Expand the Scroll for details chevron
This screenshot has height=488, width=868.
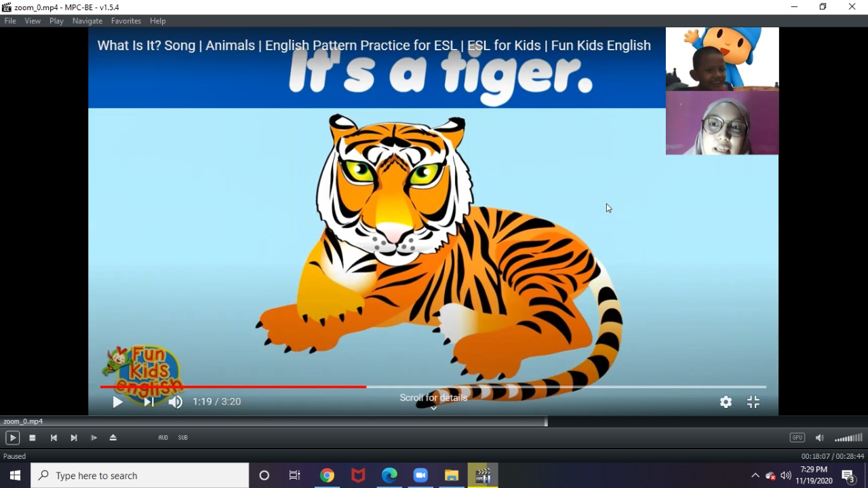[433, 409]
